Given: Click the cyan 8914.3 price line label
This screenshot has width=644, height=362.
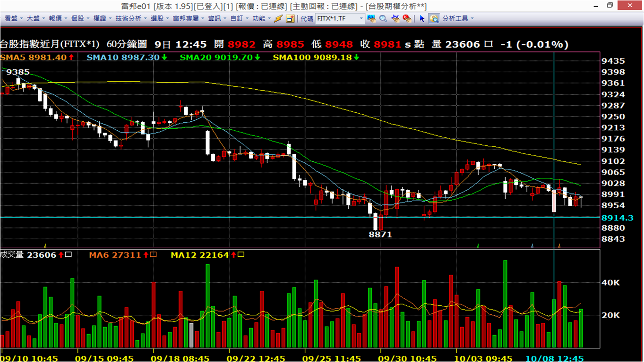Looking at the screenshot, I should coord(617,218).
